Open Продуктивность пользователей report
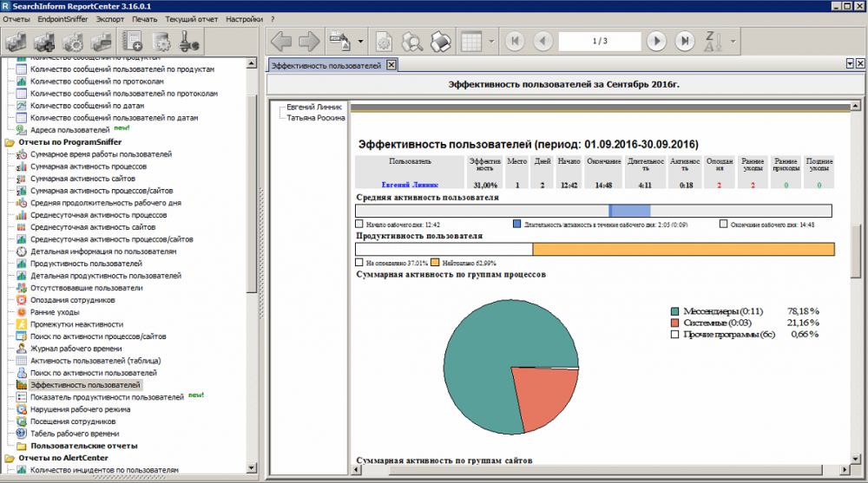 click(86, 263)
